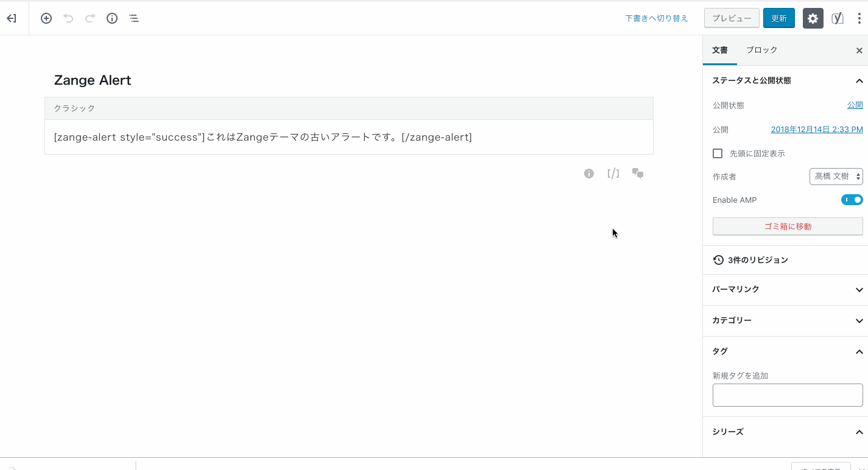868x470 pixels.
Task: Click the 下書きへ切り替え link
Action: [x=657, y=18]
